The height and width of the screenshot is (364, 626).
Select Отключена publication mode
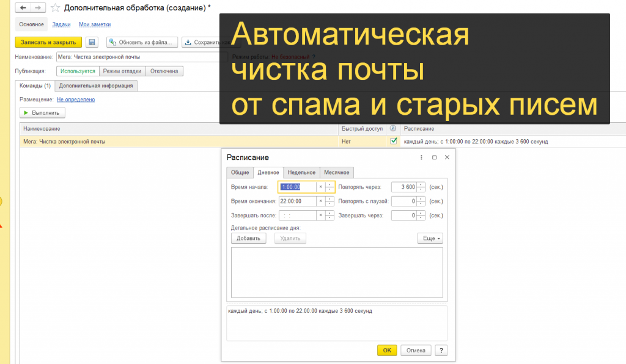[x=164, y=71]
